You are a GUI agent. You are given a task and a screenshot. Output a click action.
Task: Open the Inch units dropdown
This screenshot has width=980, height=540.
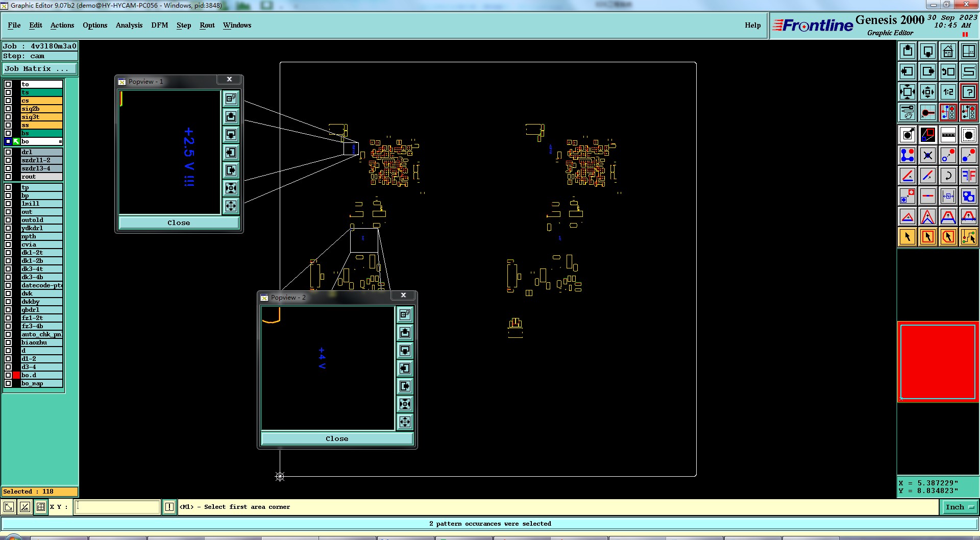click(960, 507)
